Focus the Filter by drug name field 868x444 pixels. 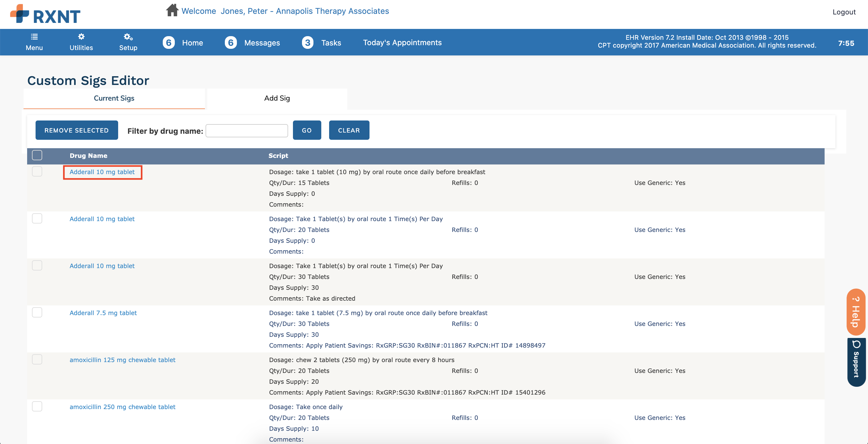(x=247, y=131)
